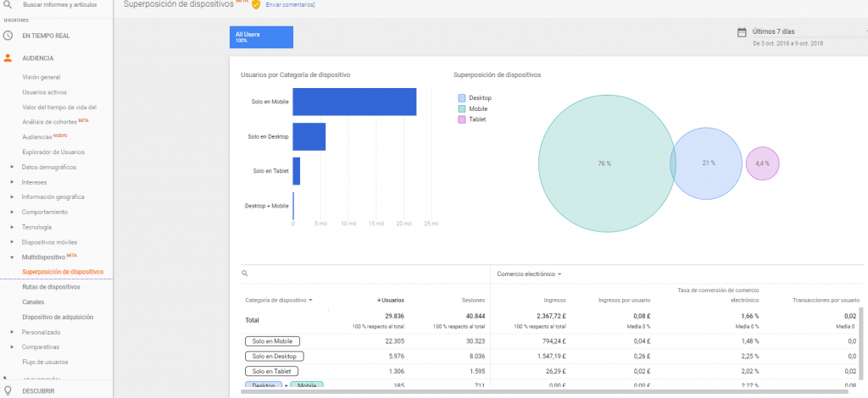The image size is (868, 398).
Task: Click the Tablet legend color swatch
Action: (462, 119)
